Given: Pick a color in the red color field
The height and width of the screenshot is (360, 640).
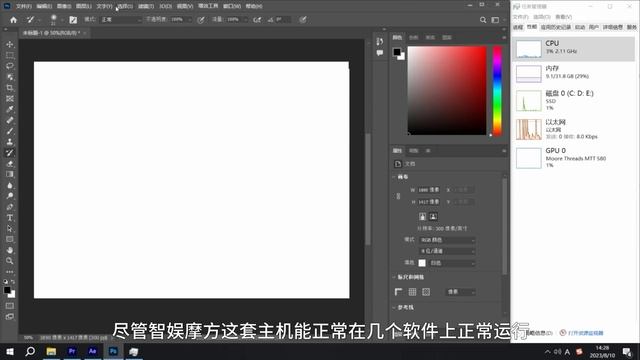Looking at the screenshot, I should (447, 90).
